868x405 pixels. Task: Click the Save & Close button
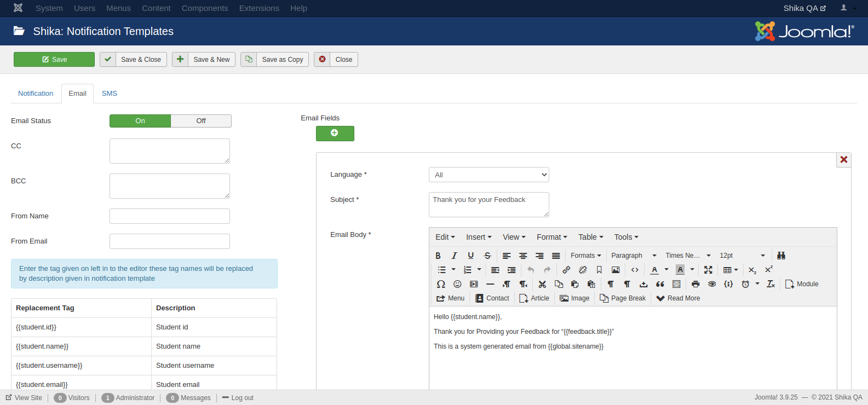[134, 60]
